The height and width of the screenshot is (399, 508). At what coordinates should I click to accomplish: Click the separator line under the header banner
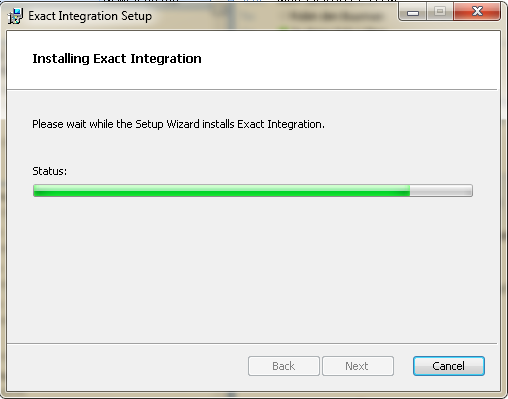pos(252,89)
